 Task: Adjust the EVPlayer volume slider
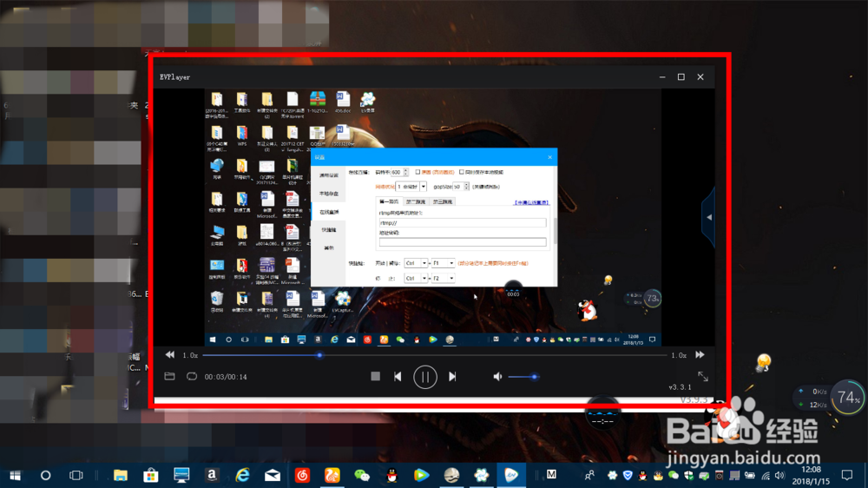click(x=523, y=377)
